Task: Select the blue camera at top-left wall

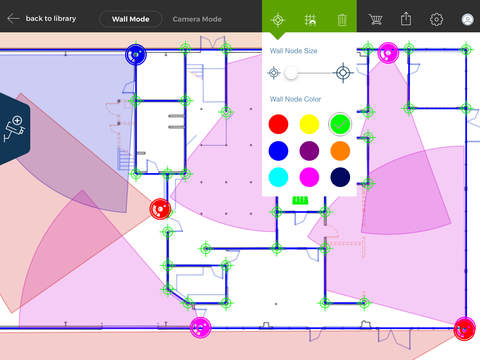Action: coord(136,54)
